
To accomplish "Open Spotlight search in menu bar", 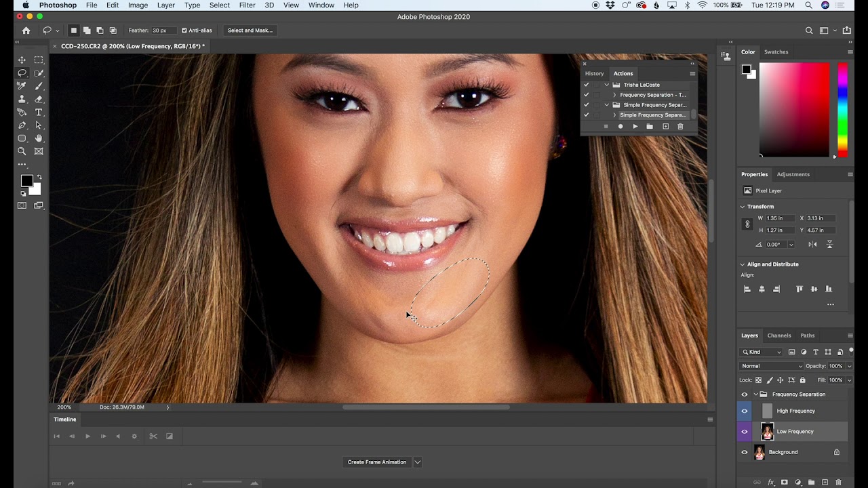I will (808, 5).
